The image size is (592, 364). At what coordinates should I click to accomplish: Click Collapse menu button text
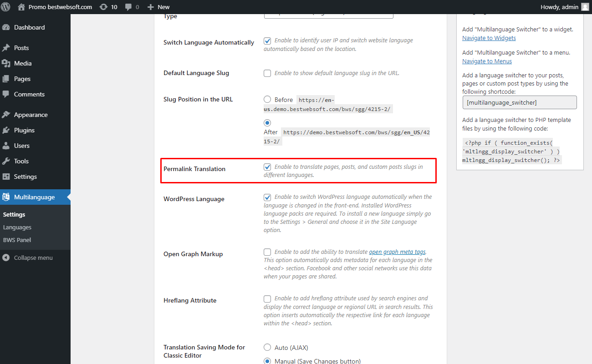[x=33, y=258]
